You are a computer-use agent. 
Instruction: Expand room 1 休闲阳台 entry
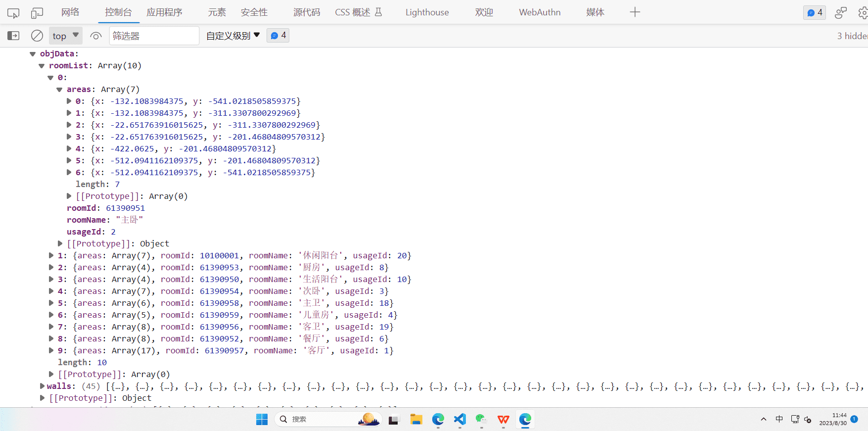click(51, 255)
